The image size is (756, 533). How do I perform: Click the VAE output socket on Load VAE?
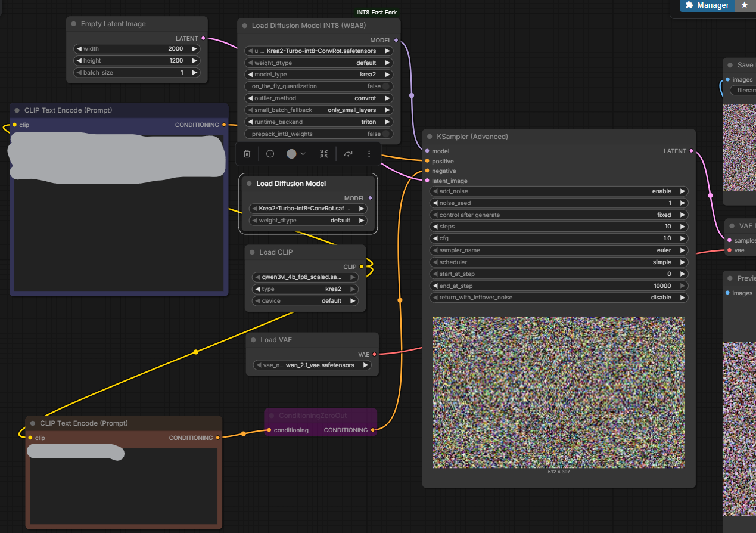(375, 354)
